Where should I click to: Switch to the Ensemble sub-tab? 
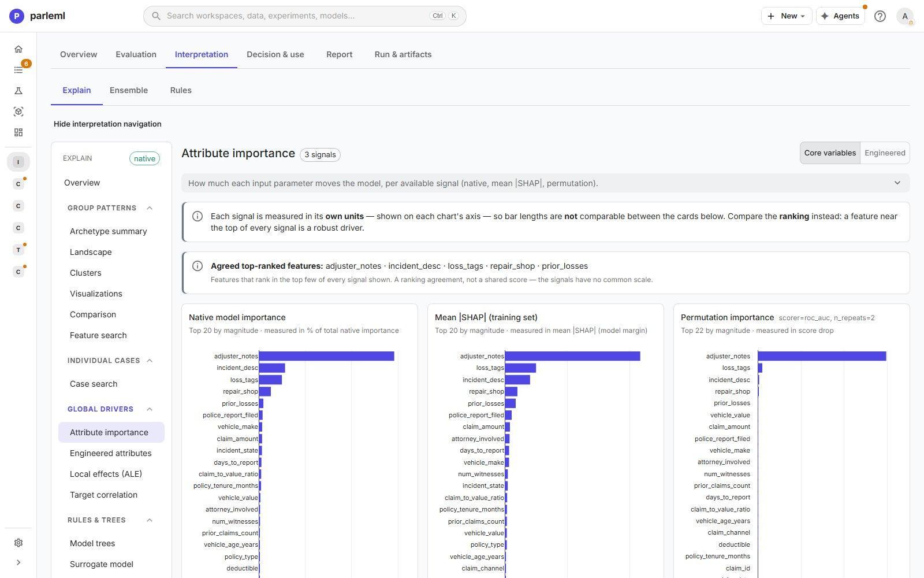click(129, 90)
